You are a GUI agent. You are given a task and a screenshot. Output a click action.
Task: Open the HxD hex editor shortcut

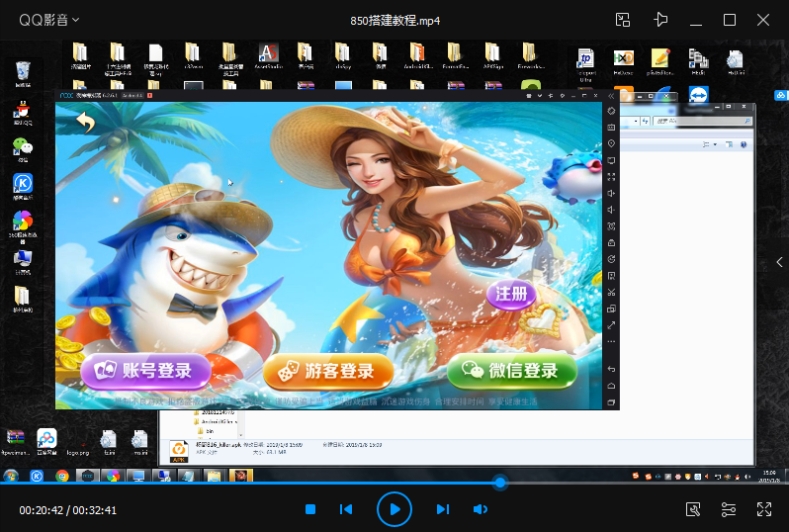click(624, 62)
